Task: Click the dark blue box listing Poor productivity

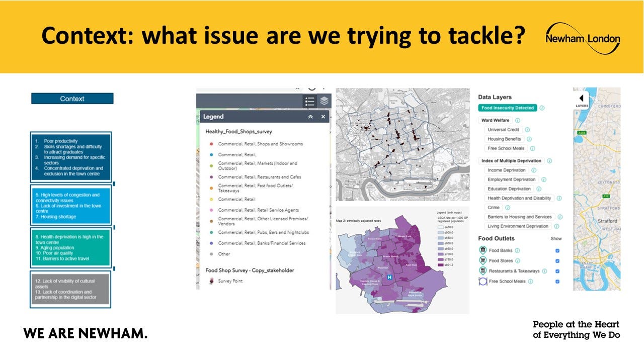Action: [x=70, y=157]
